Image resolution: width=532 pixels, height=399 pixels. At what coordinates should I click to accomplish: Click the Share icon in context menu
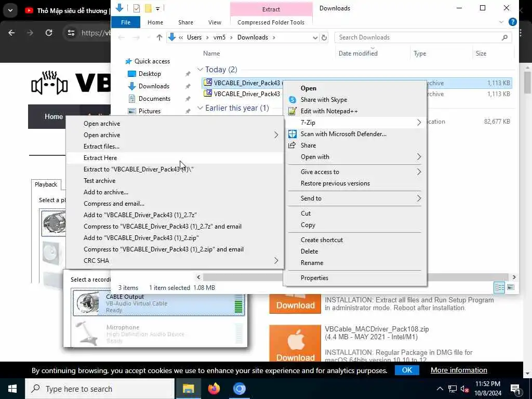point(292,145)
